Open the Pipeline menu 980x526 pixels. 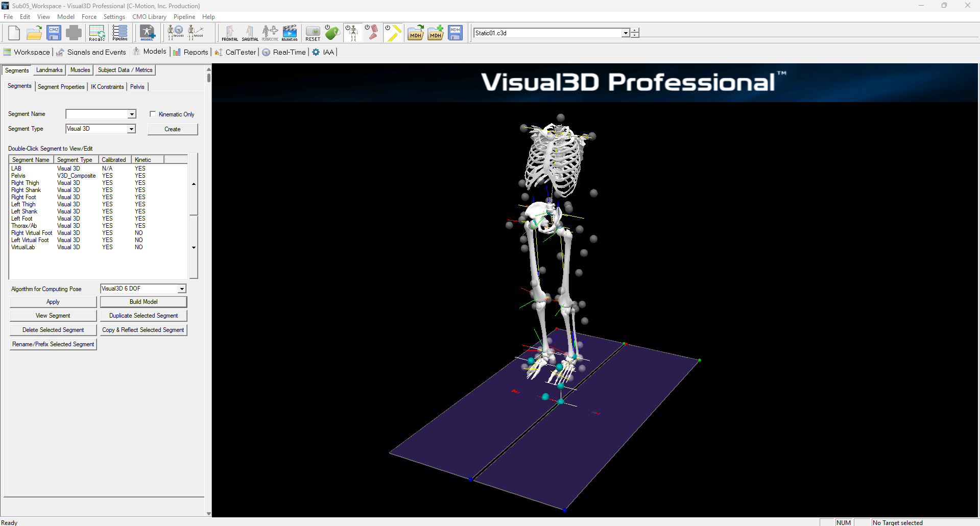click(184, 16)
